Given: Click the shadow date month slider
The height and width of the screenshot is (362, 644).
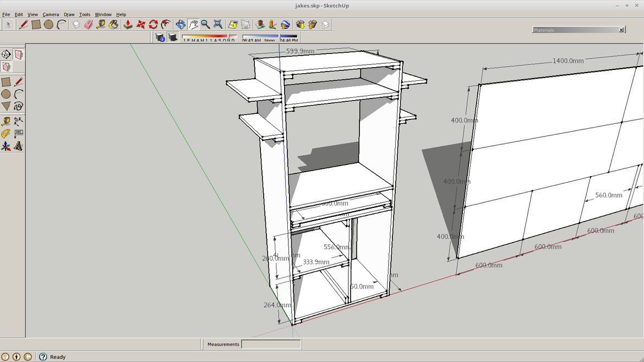Looking at the screenshot, I should tap(209, 37).
